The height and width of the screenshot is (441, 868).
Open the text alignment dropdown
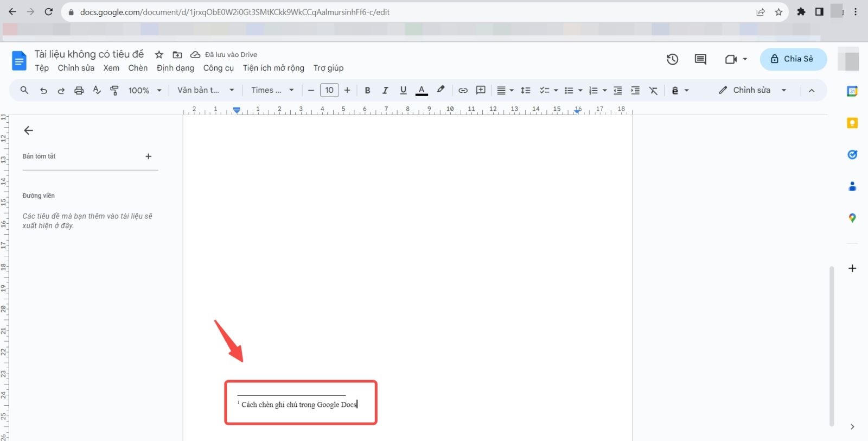[x=505, y=90]
